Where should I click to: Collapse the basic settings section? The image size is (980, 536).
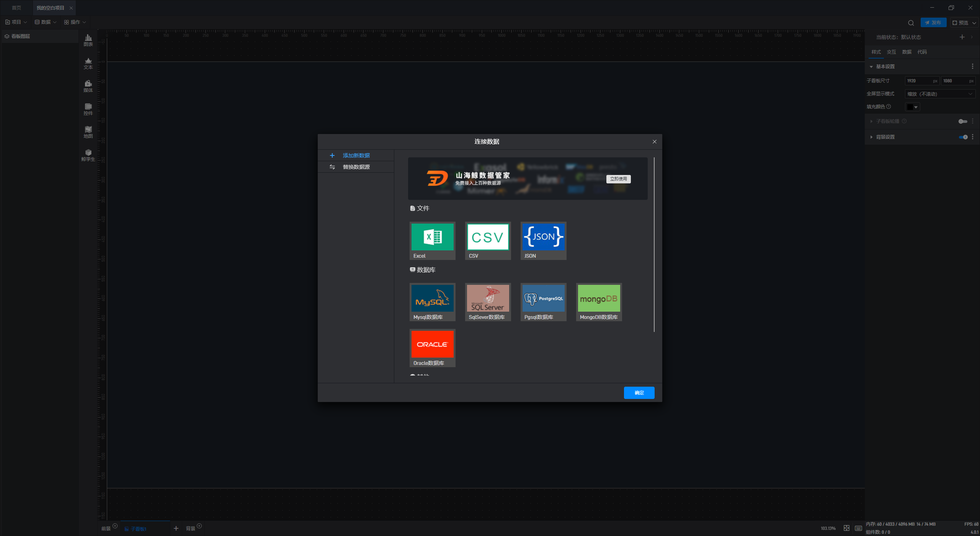[871, 67]
